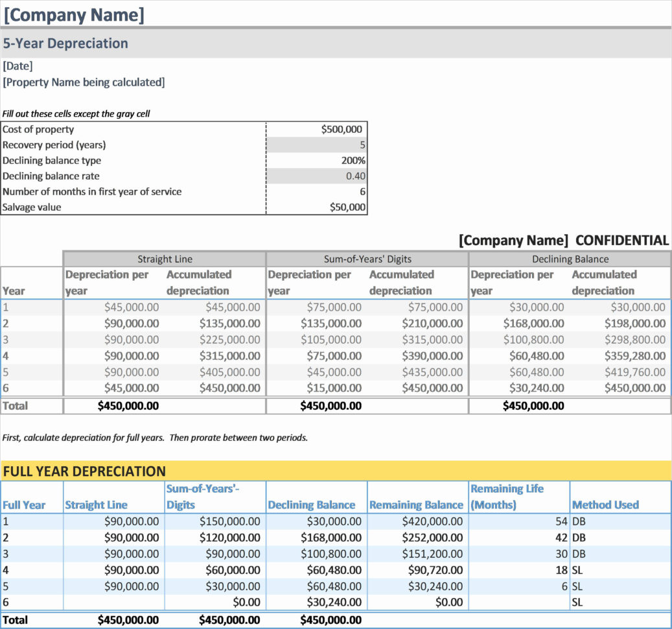Click the CONFIDENTIAL label text
672x629 pixels.
coord(622,240)
